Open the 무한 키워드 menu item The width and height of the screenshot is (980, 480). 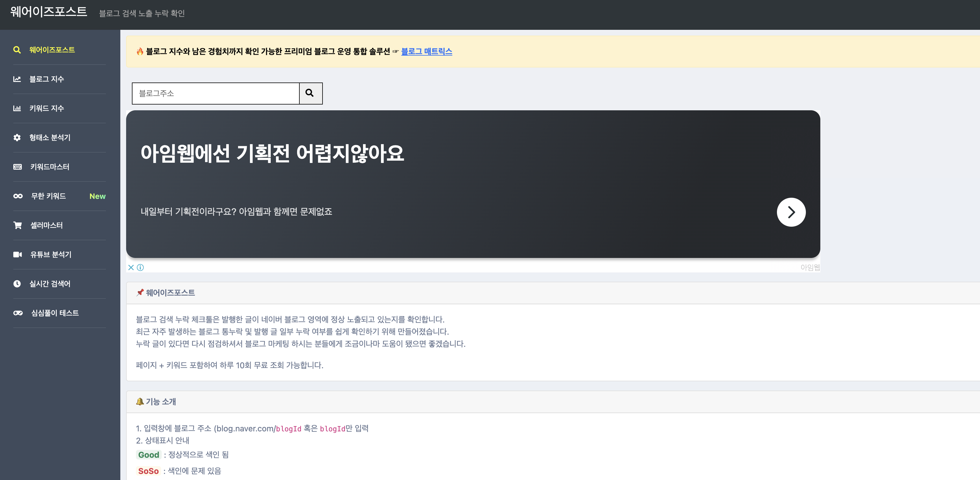pyautogui.click(x=48, y=196)
